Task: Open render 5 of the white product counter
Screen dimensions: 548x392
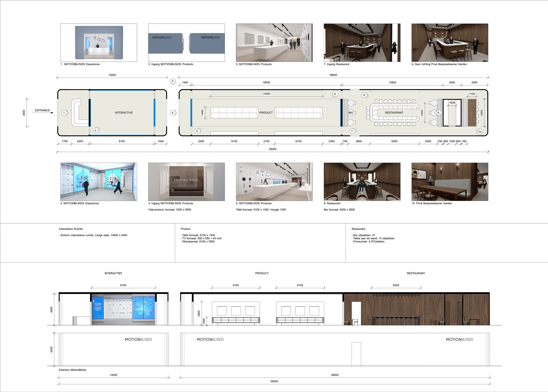Action: 274,43
